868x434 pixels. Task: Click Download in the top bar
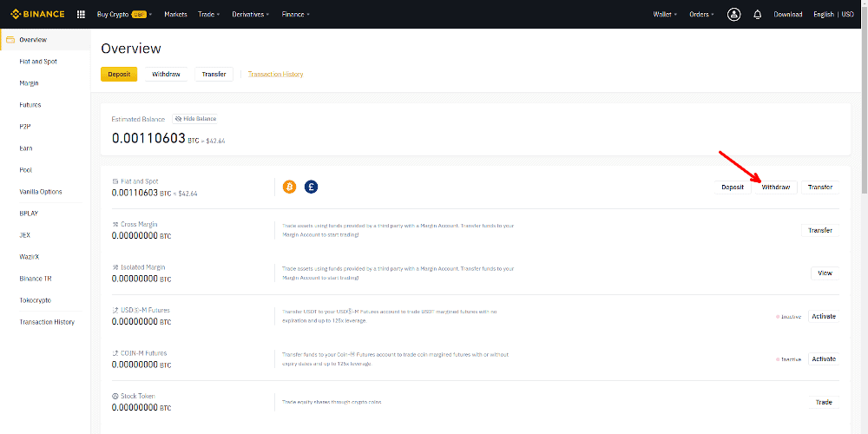point(788,15)
